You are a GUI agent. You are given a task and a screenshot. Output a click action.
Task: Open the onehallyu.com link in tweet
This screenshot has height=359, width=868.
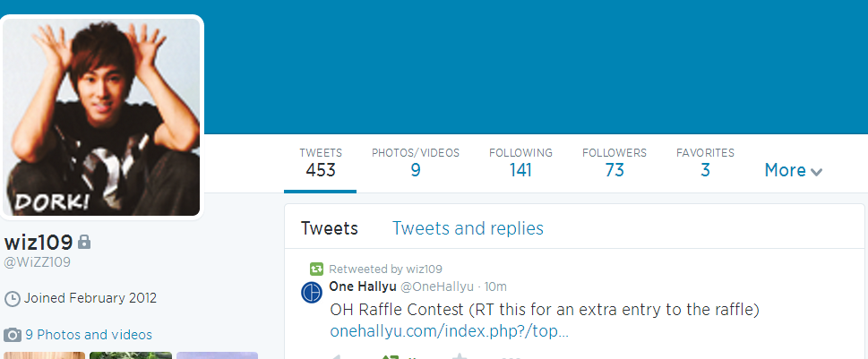[x=449, y=331]
